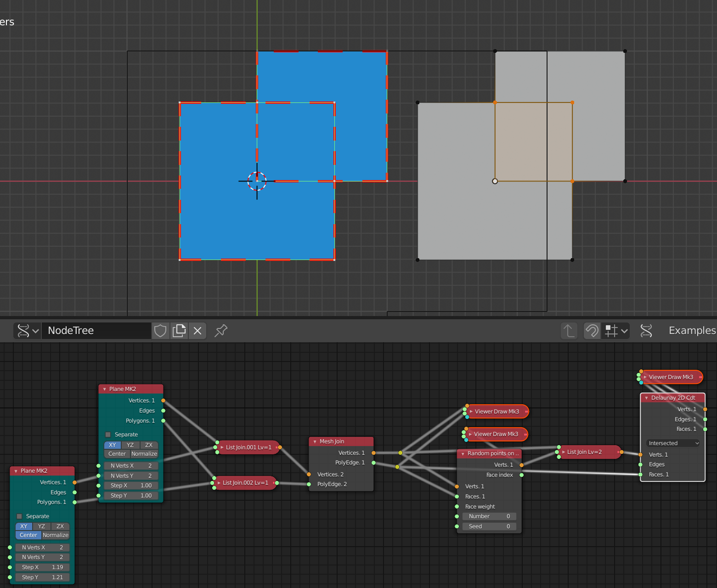The width and height of the screenshot is (717, 588).
Task: Select ZX direction on lower Plane MK2
Action: (x=60, y=526)
